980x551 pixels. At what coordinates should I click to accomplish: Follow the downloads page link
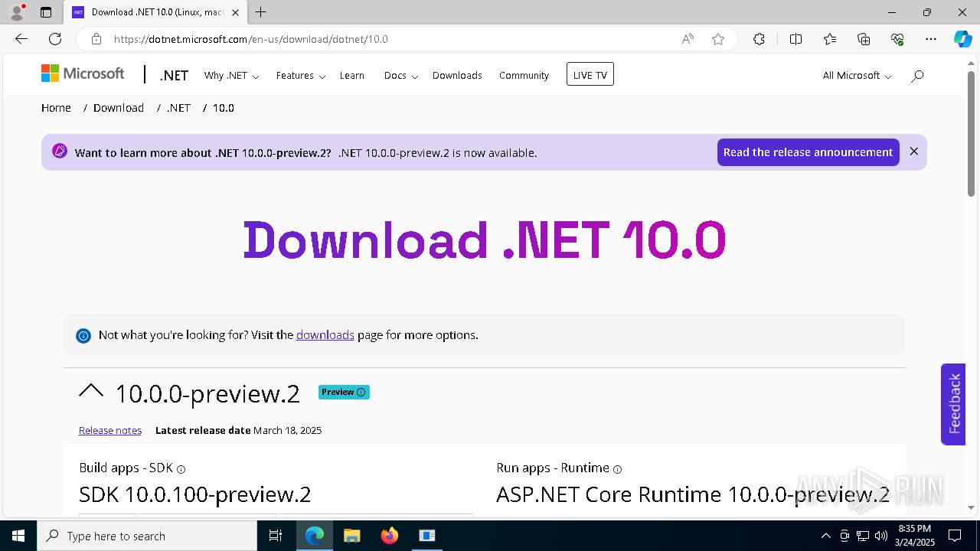pos(325,334)
